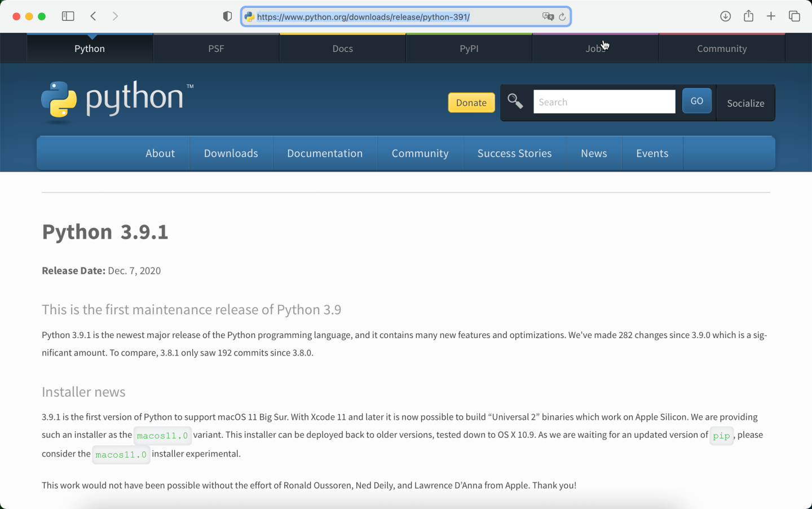812x509 pixels.
Task: Open the Docs top tab
Action: pos(342,49)
